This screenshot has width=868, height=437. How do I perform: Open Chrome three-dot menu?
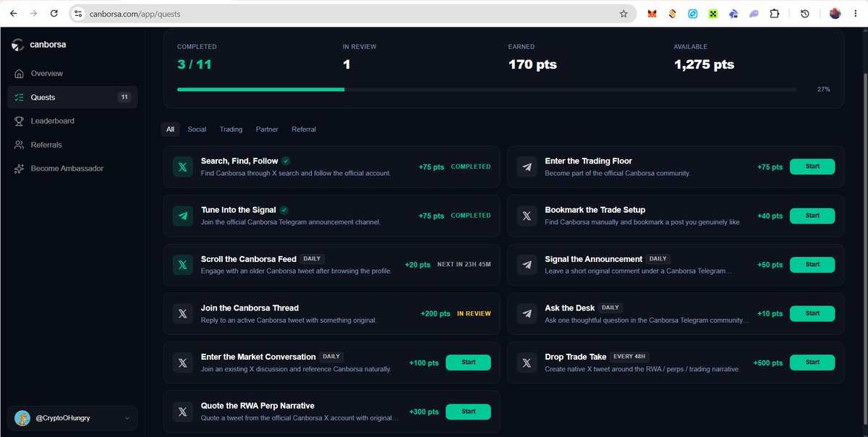[x=856, y=14]
